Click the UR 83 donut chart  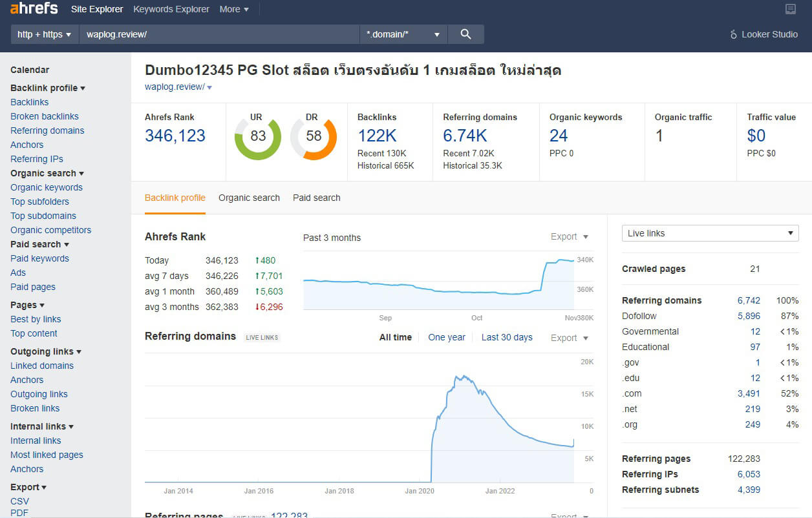pos(257,136)
